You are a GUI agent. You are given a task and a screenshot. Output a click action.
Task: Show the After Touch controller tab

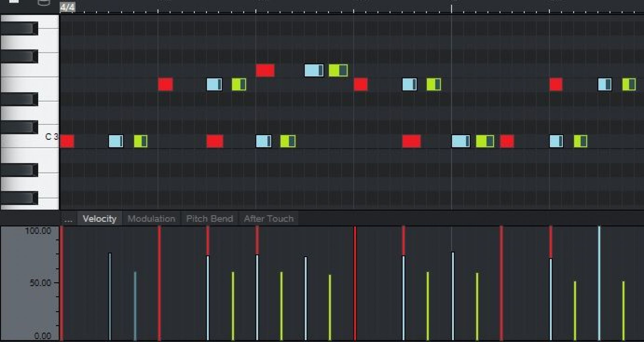pyautogui.click(x=269, y=219)
